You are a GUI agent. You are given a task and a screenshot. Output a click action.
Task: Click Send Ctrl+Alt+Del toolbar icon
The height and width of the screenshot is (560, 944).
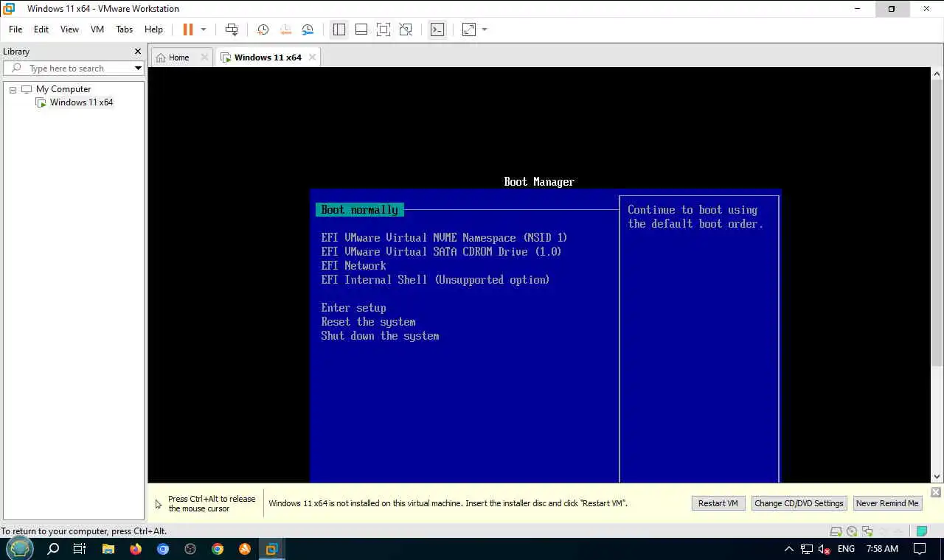click(x=232, y=29)
